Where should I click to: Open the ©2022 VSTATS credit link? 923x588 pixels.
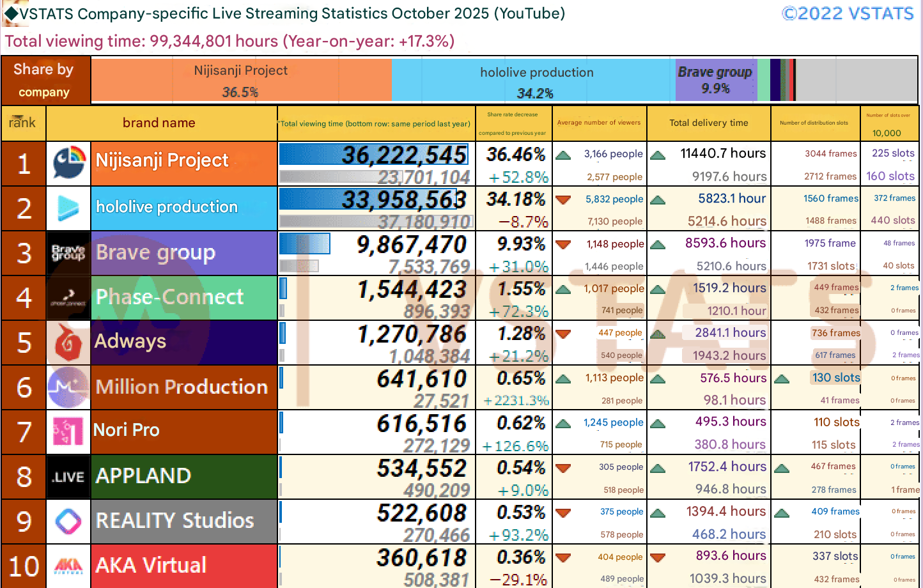point(848,13)
